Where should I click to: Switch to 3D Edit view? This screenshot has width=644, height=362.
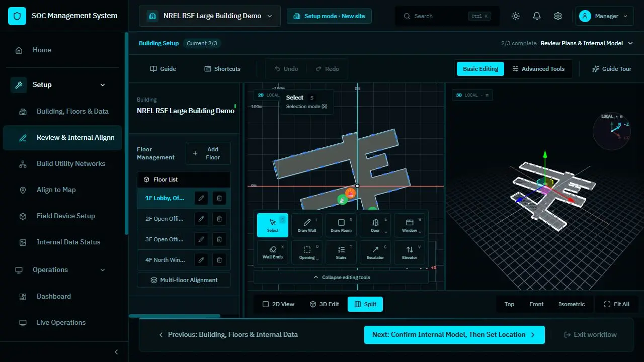[324, 304]
